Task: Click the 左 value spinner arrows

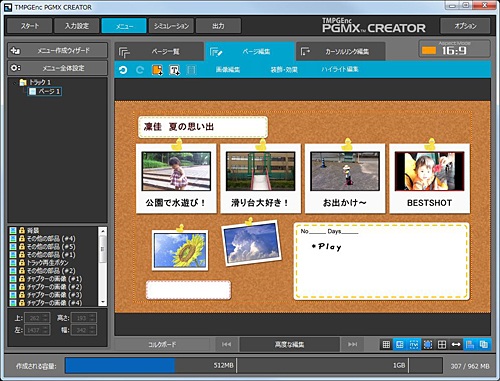Action: [46, 330]
